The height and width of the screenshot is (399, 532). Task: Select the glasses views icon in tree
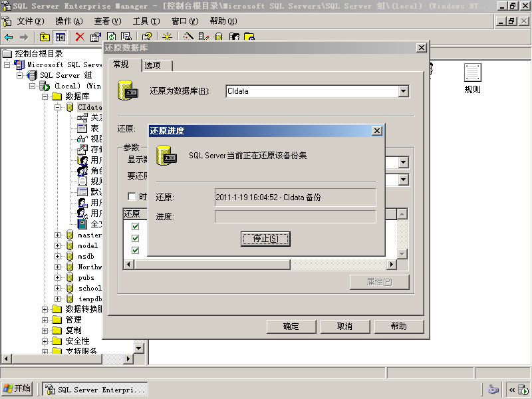[82, 139]
